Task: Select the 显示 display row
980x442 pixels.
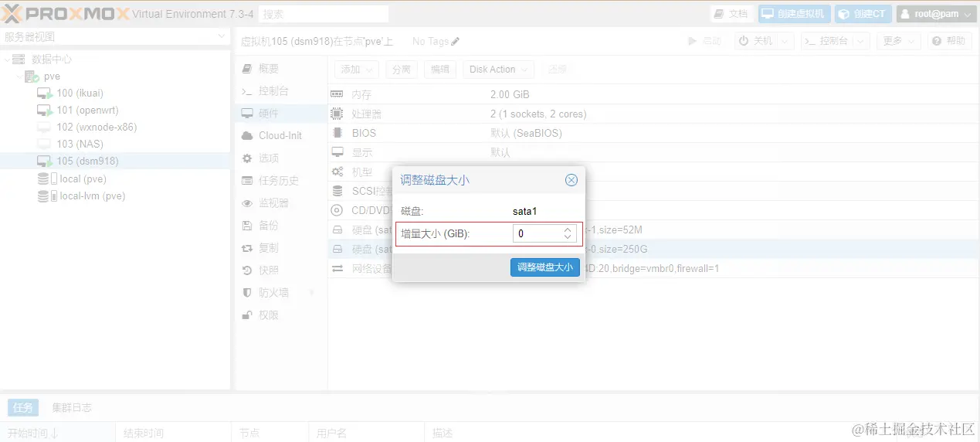Action: coord(653,153)
